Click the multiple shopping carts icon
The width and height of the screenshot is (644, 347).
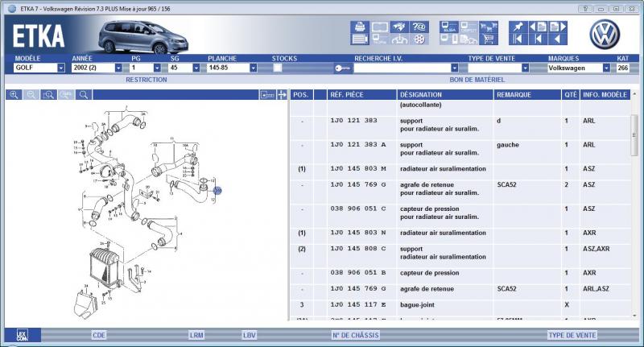[489, 27]
